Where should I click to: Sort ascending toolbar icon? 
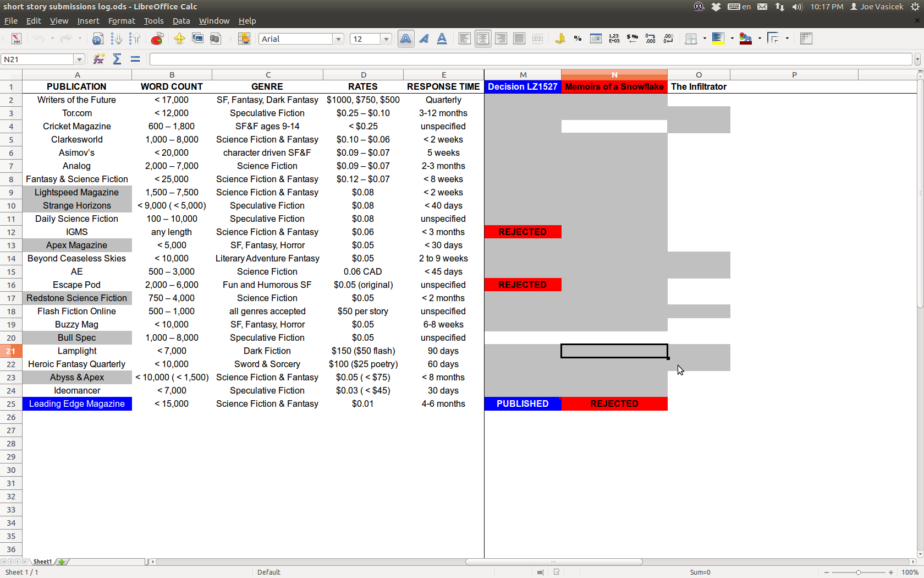pos(116,39)
